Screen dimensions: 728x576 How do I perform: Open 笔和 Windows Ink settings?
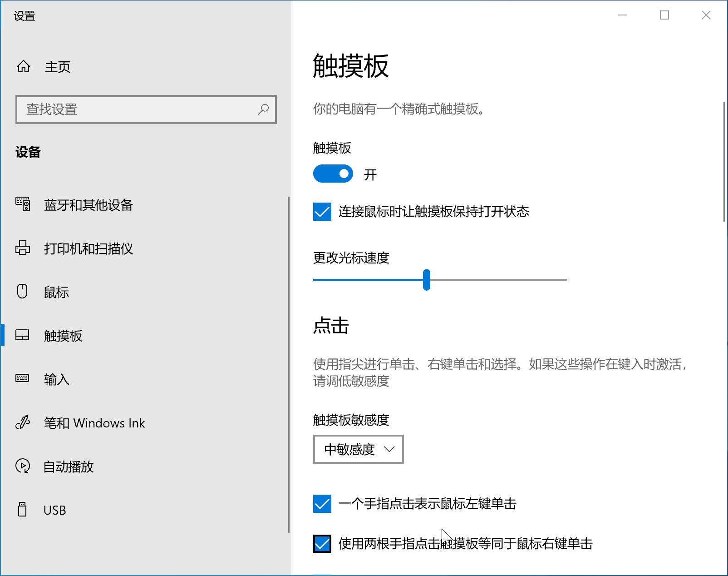(93, 423)
